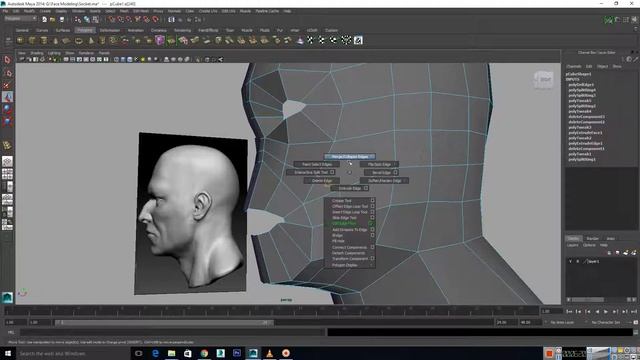
Task: Click the MEL command line input field
Action: 171,332
